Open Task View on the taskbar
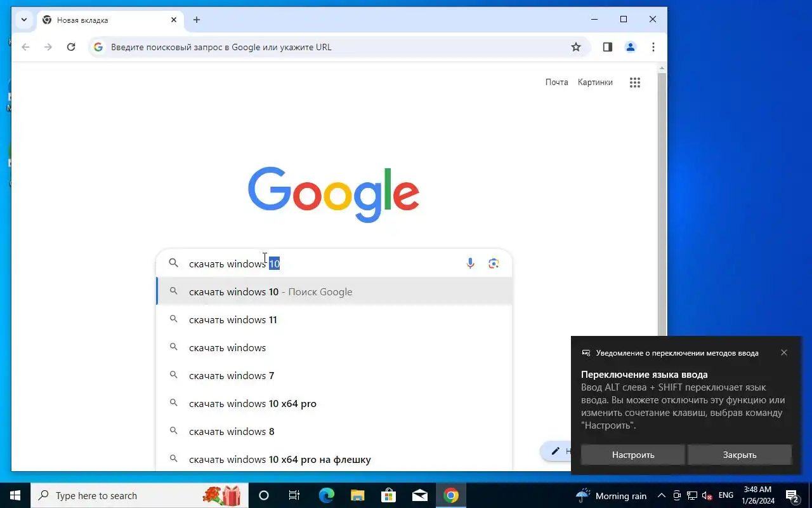812x508 pixels. (x=294, y=495)
